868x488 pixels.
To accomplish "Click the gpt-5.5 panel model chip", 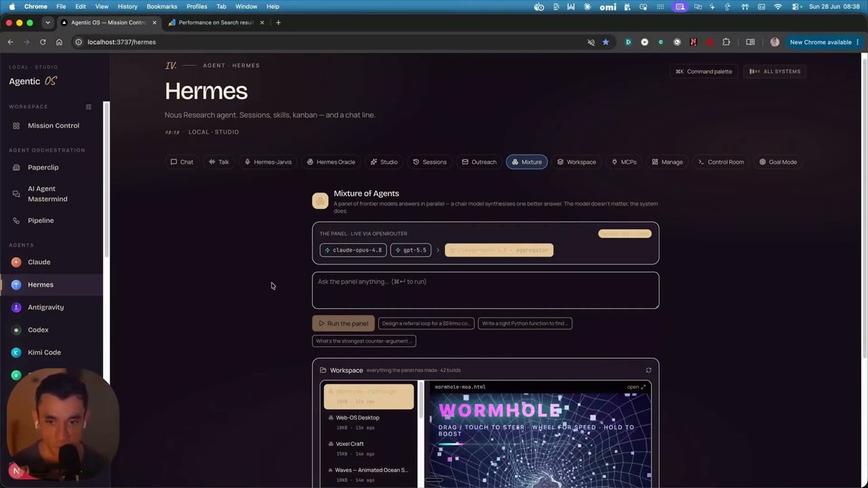I will (410, 250).
